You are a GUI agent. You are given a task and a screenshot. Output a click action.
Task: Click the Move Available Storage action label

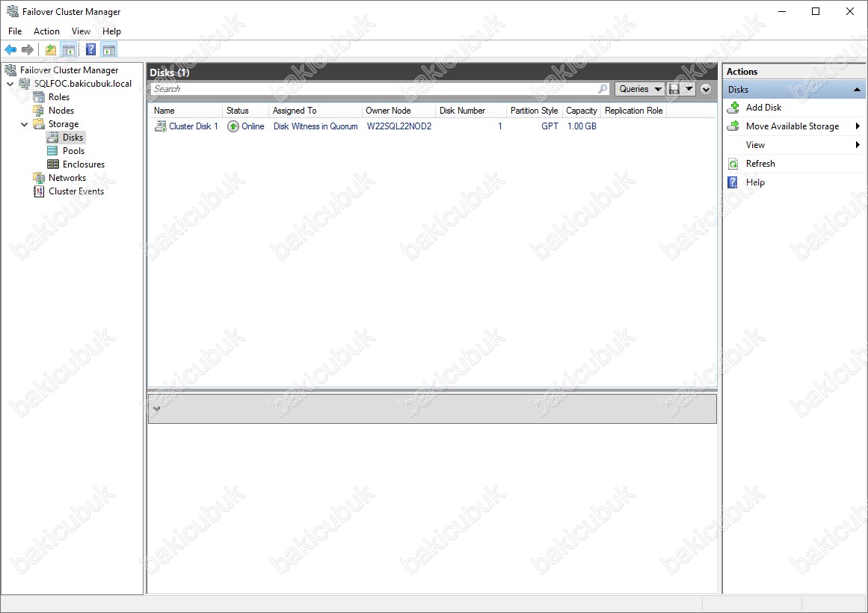pos(792,126)
